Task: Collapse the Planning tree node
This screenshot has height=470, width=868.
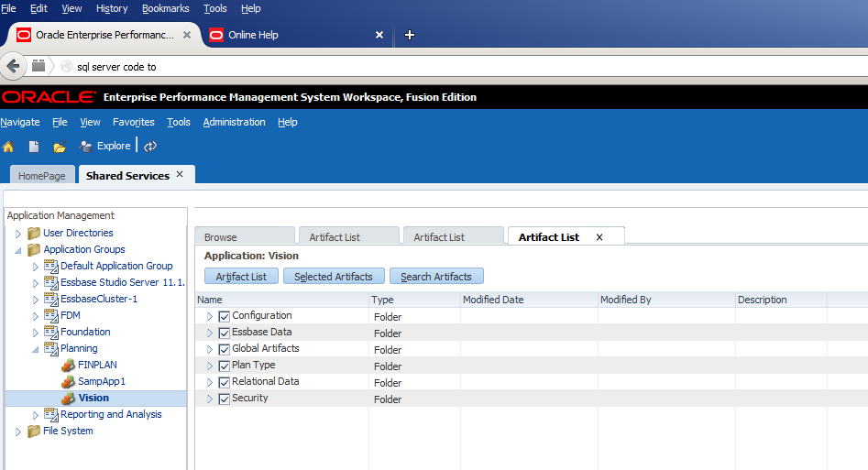Action: coord(36,349)
